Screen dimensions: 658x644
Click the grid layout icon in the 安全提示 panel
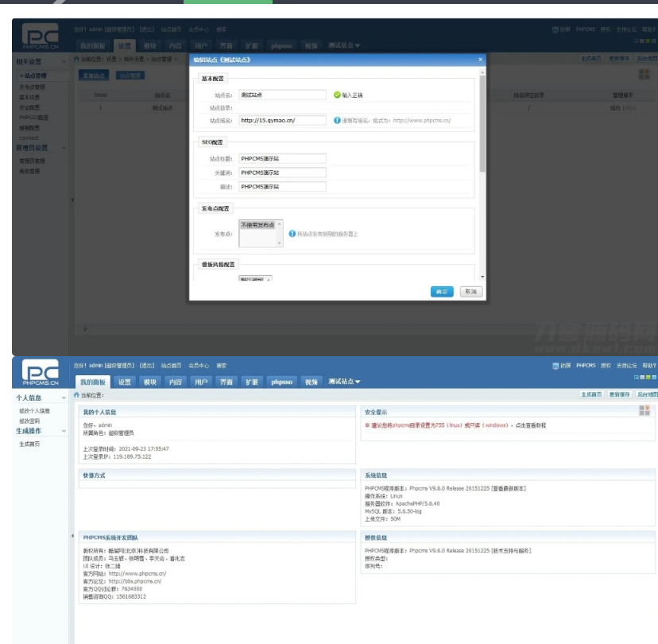[644, 411]
